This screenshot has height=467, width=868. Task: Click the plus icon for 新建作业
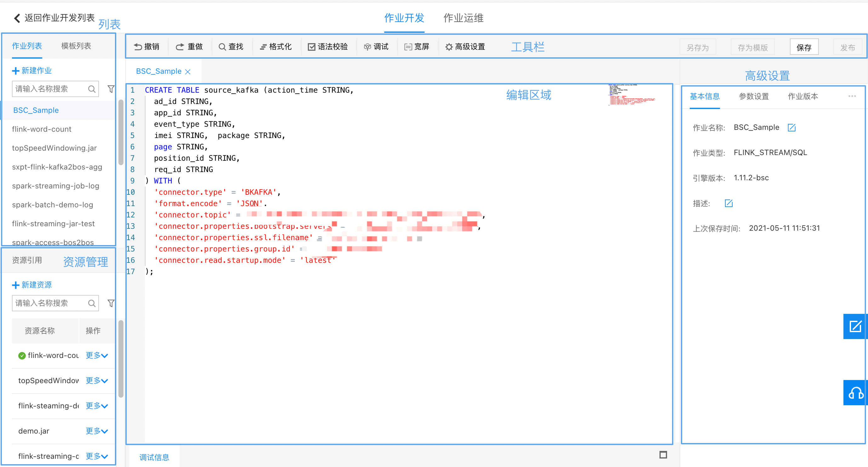point(15,71)
